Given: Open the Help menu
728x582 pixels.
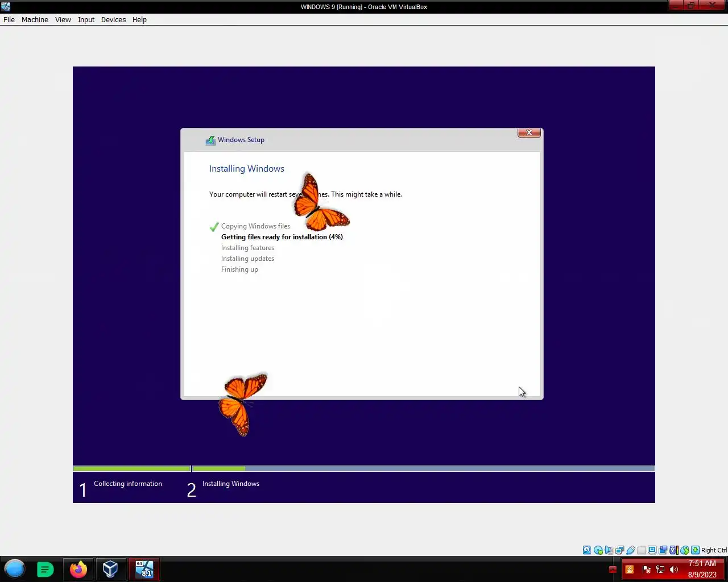Looking at the screenshot, I should [139, 19].
